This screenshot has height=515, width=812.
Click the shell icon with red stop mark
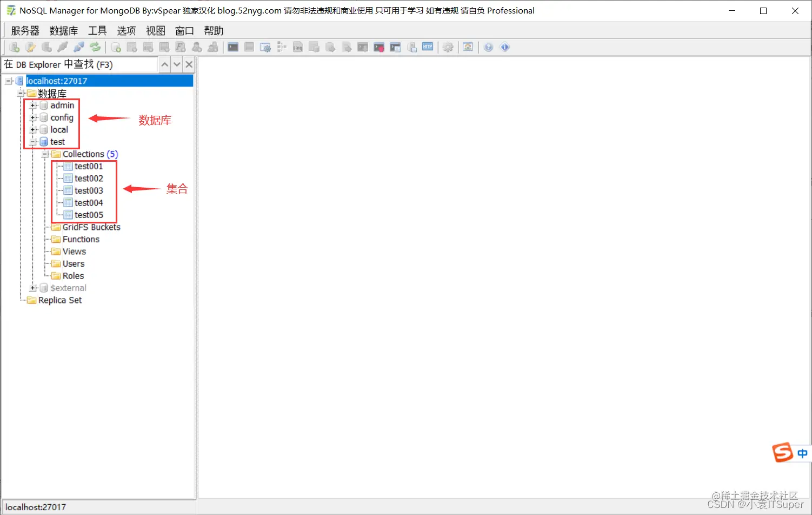coord(379,47)
